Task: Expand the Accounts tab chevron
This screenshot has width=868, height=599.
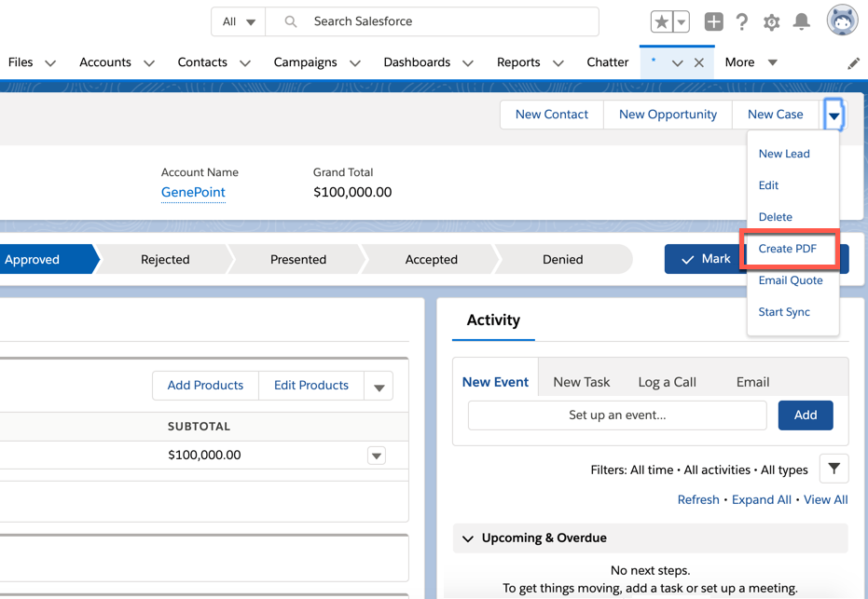Action: tap(149, 63)
